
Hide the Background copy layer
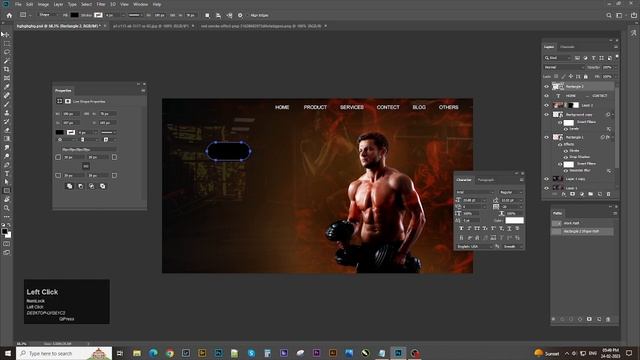pos(546,115)
